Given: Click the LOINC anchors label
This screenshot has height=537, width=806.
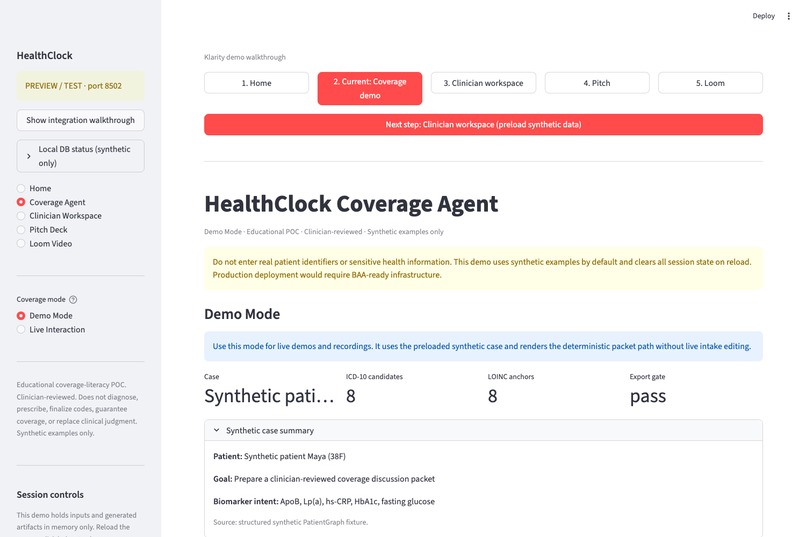Looking at the screenshot, I should coord(511,377).
